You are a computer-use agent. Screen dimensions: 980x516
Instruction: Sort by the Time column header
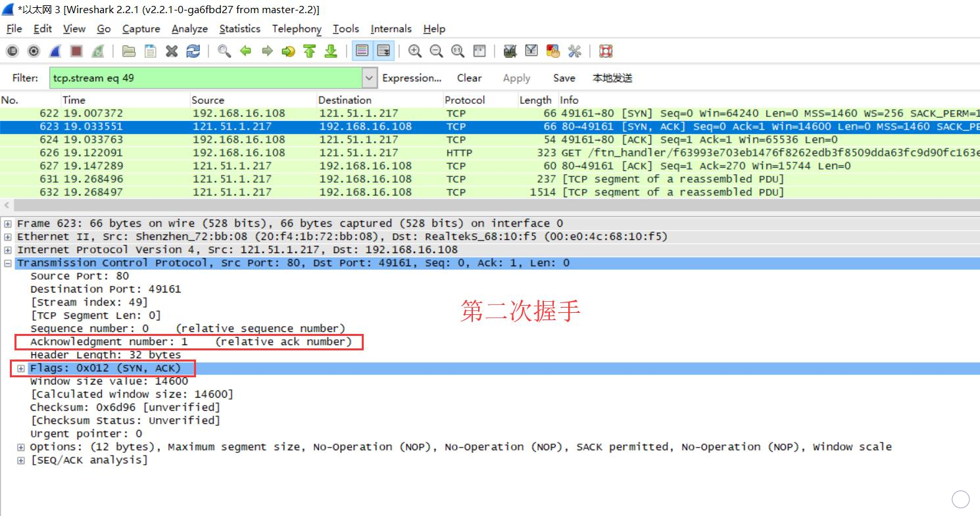pos(125,100)
